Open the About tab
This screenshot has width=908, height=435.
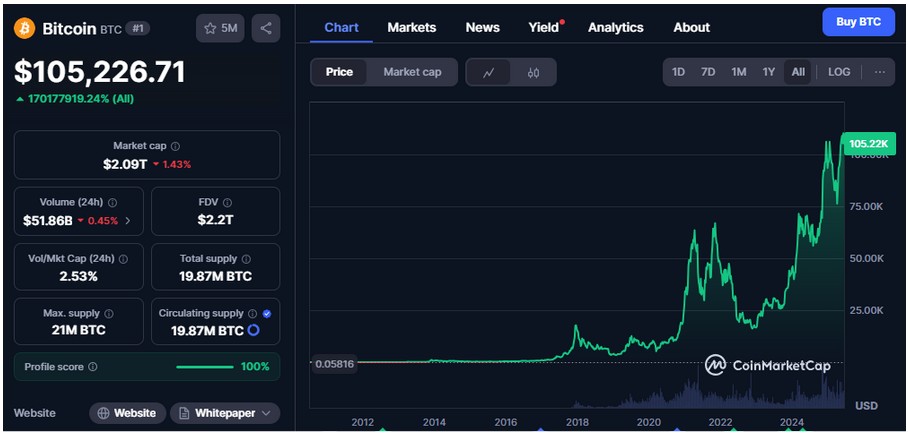point(691,27)
